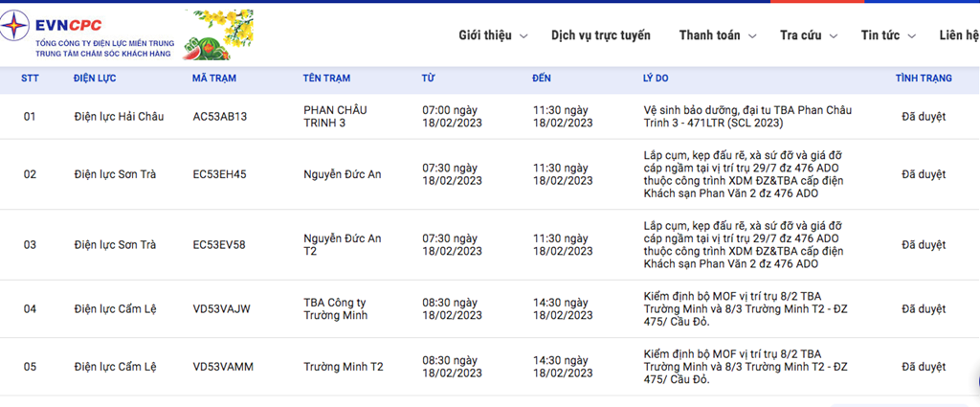Click the Tet flower decoration image

[217, 35]
